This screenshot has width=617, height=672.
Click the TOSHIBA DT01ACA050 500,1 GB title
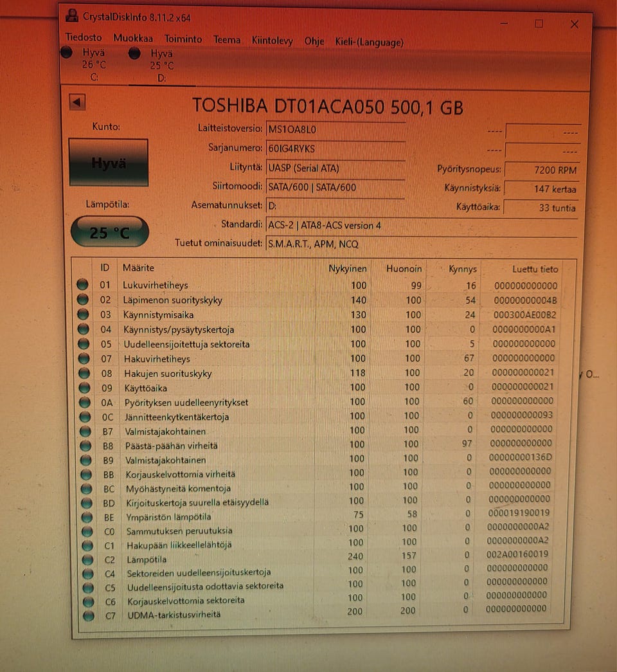pyautogui.click(x=328, y=106)
